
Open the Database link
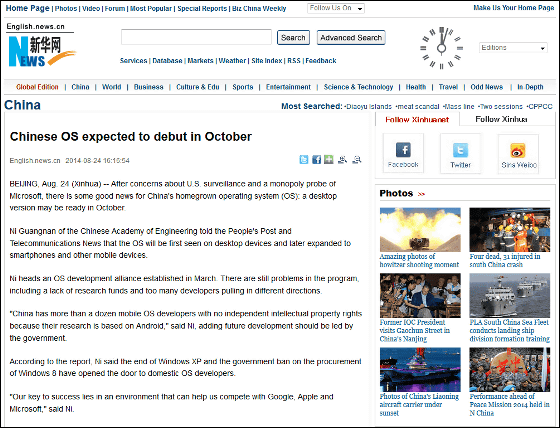click(167, 61)
